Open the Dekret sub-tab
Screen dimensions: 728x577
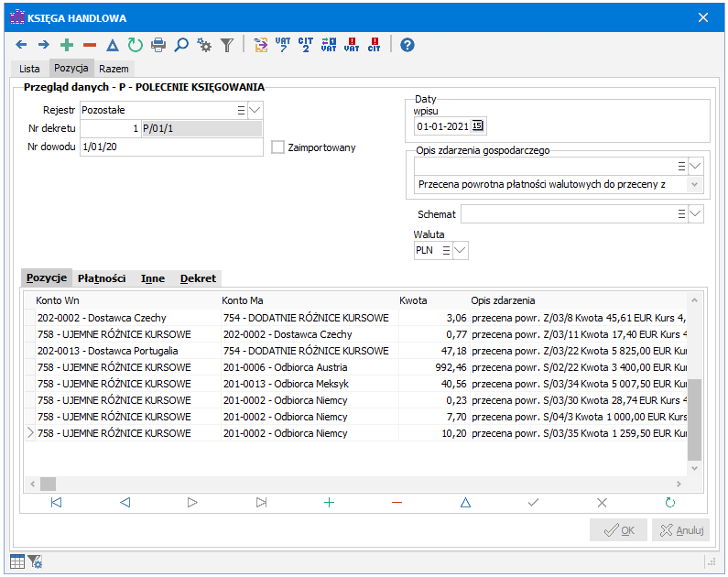(x=198, y=278)
